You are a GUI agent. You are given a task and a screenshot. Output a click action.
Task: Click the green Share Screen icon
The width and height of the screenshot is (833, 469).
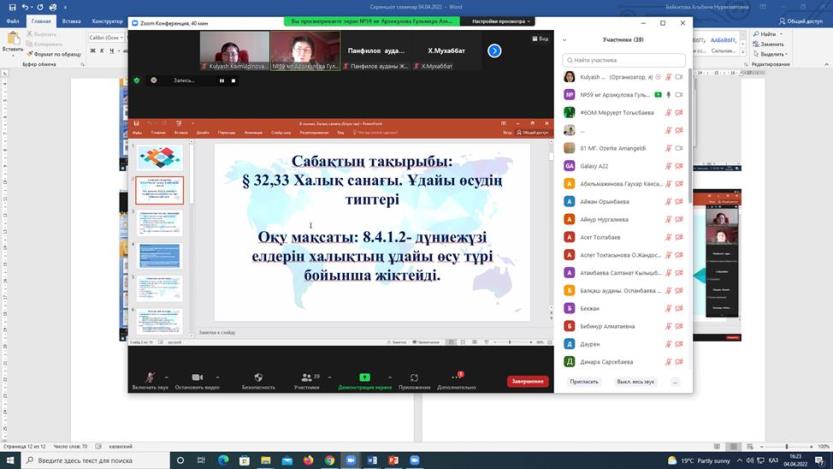(x=365, y=378)
